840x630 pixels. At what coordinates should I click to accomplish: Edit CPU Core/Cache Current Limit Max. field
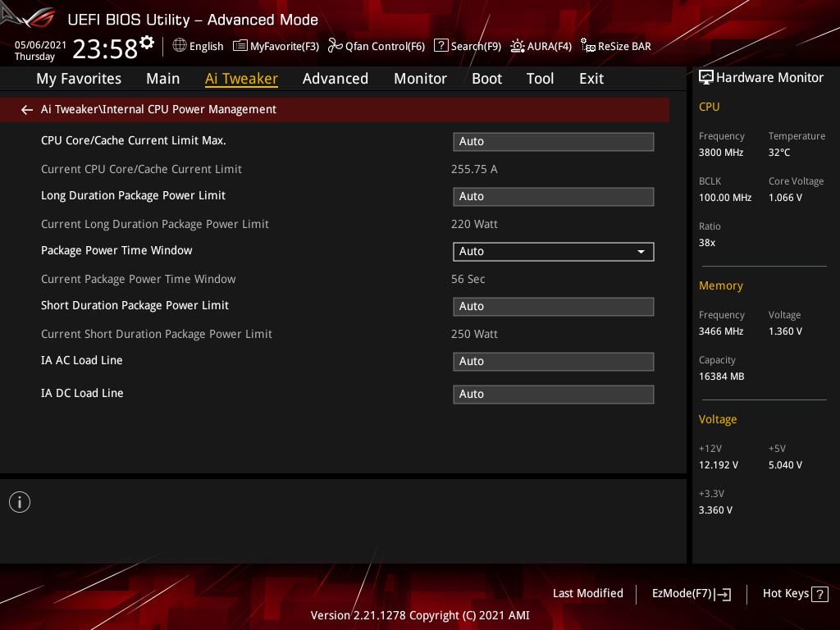tap(554, 141)
